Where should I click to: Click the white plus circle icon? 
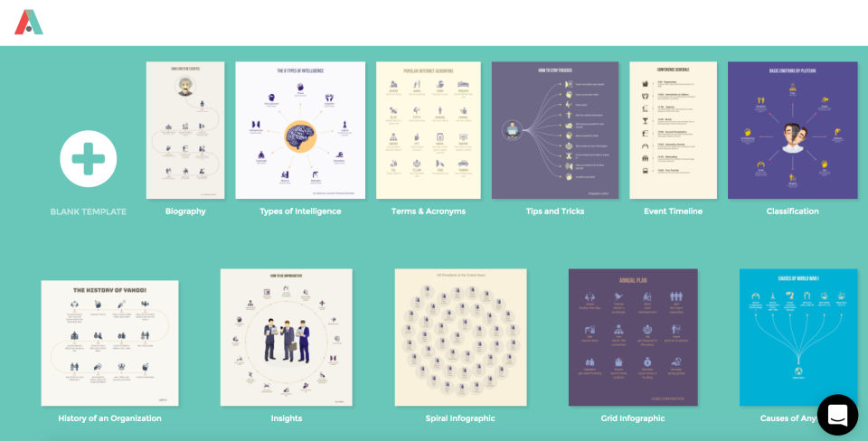tap(89, 159)
